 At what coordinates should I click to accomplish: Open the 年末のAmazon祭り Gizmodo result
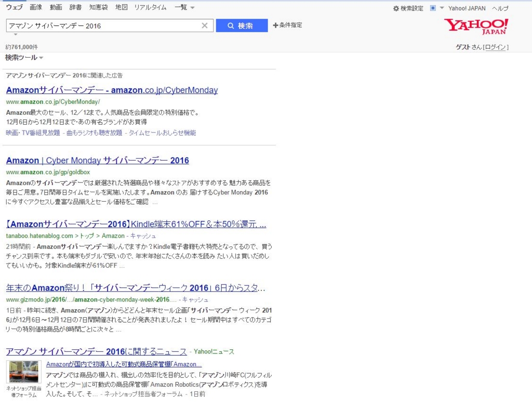pyautogui.click(x=136, y=288)
